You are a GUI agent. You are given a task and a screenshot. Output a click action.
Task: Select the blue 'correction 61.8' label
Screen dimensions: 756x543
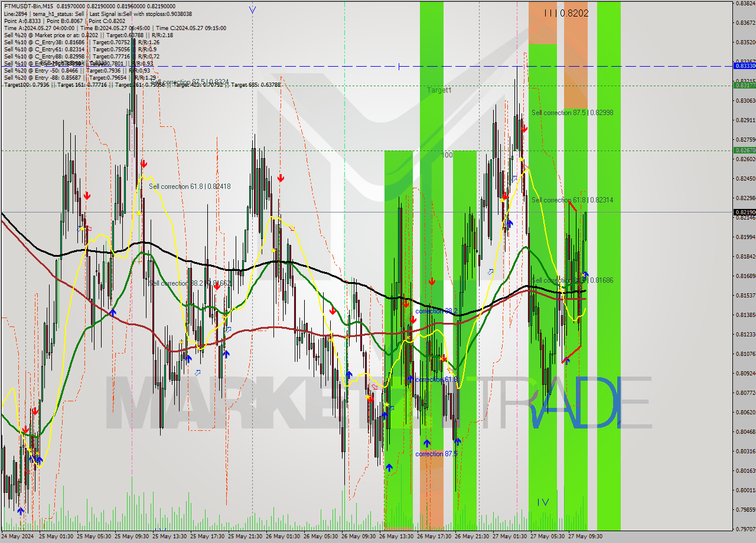click(436, 380)
